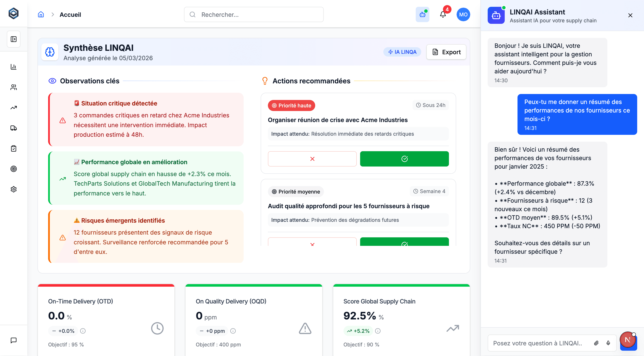Reject the quality audit recommendation
644x356 pixels.
[312, 244]
